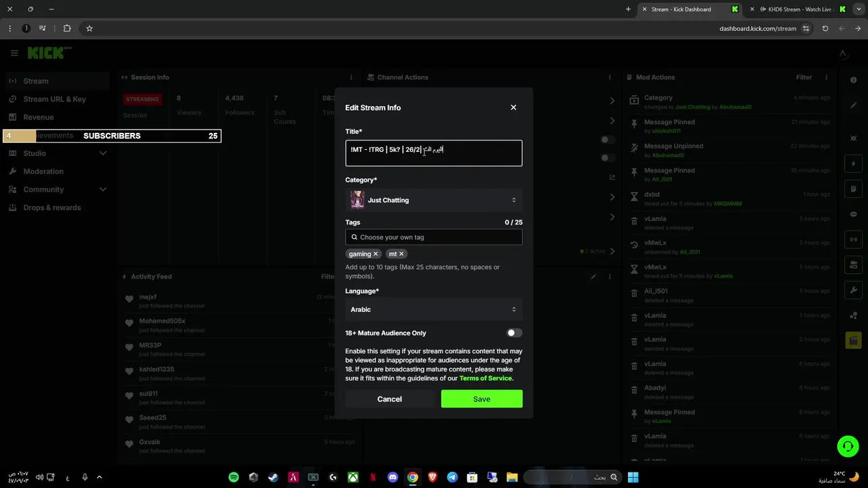Open the info icon in right toolbar
868x488 pixels.
tap(853, 80)
